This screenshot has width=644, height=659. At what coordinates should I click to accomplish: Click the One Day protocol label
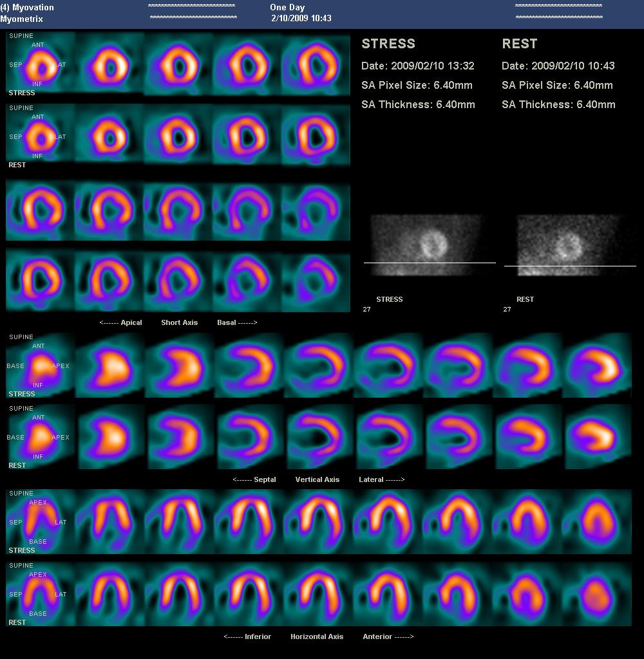287,7
